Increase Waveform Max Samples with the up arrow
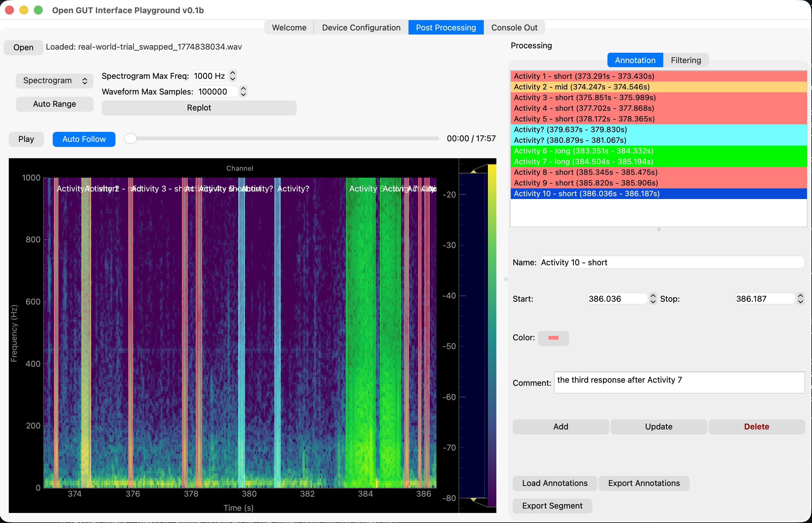The width and height of the screenshot is (812, 523). pyautogui.click(x=243, y=88)
